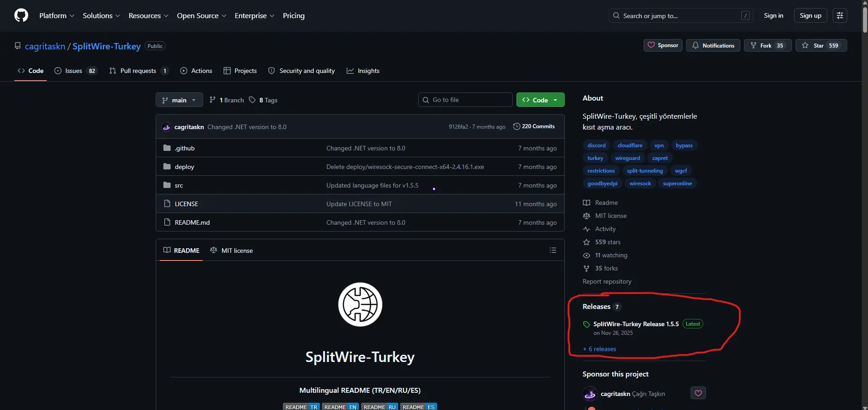Open the README.md file icon
This screenshot has height=410, width=868.
(x=167, y=222)
